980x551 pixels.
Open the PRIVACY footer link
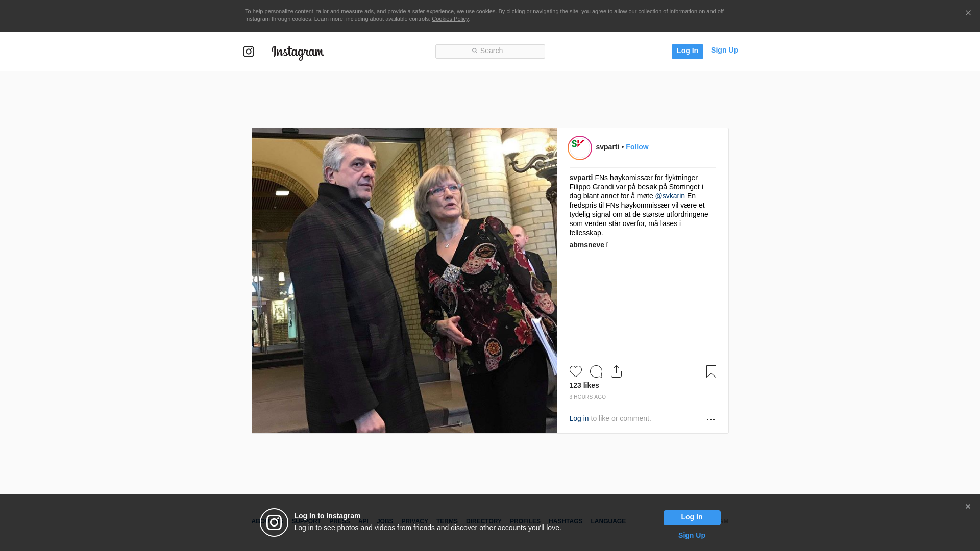click(x=414, y=521)
